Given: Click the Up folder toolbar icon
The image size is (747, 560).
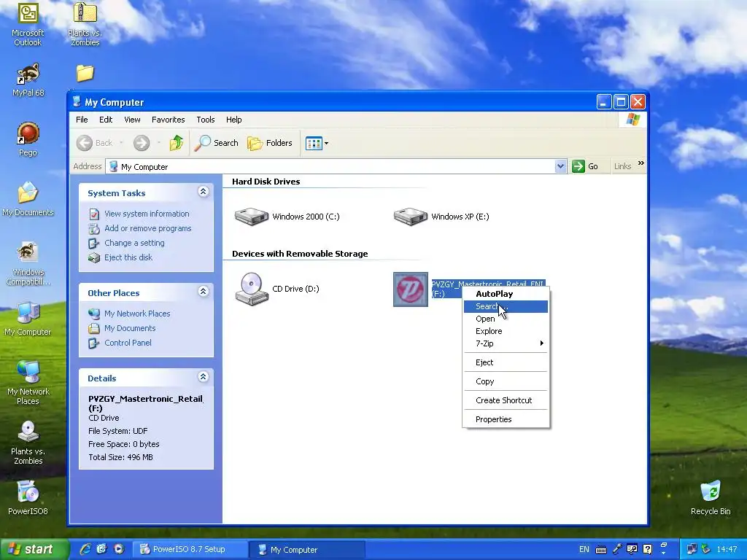Looking at the screenshot, I should point(177,142).
